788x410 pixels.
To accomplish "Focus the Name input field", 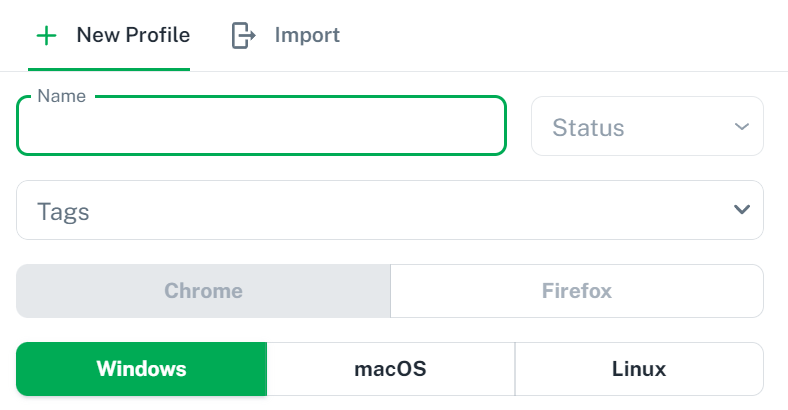I will coord(261,126).
